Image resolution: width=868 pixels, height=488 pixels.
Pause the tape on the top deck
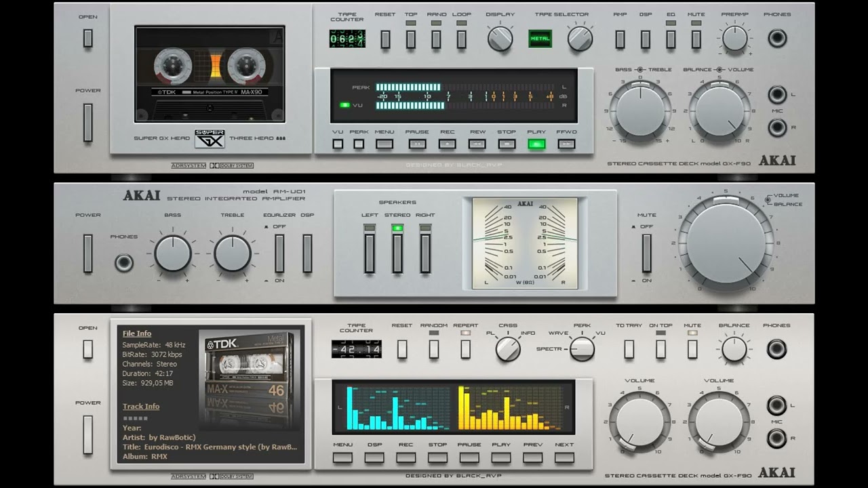coord(416,144)
